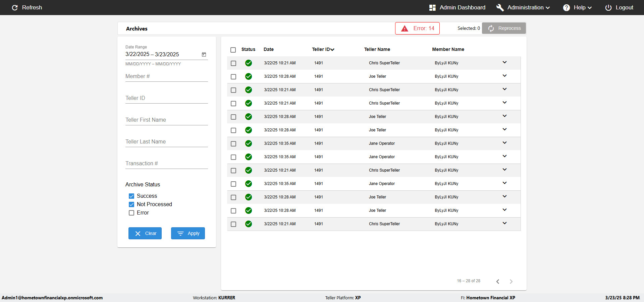Uncheck the Success archive status checkbox
644x302 pixels.
pos(131,196)
